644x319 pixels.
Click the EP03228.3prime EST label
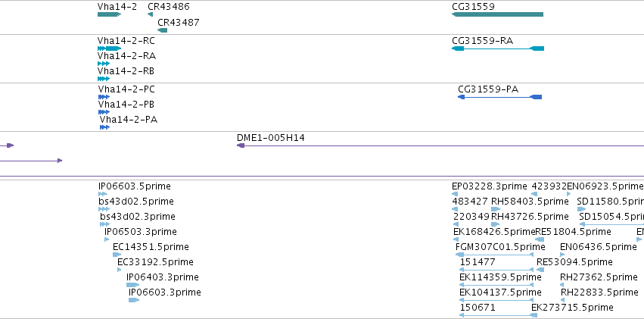pos(489,186)
